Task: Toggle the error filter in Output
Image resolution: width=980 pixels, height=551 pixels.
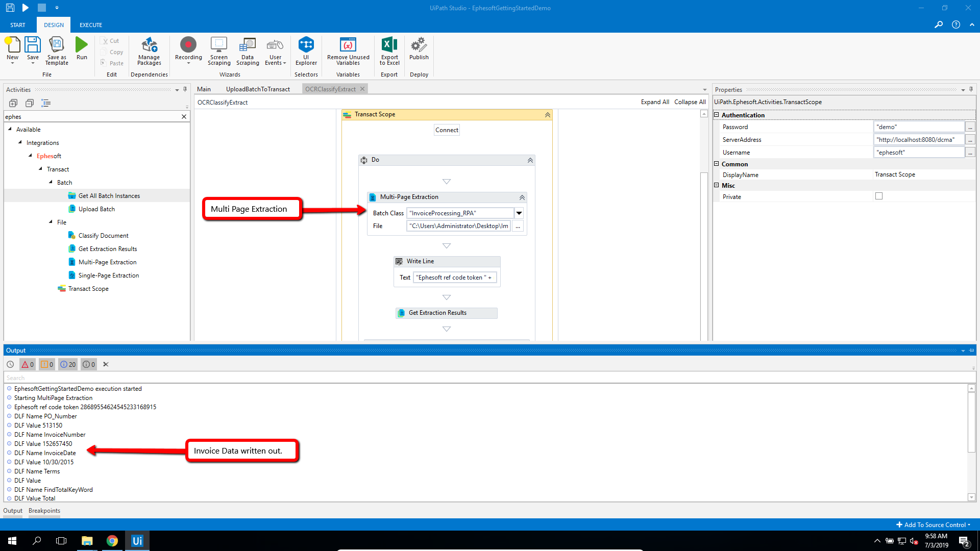Action: (28, 364)
